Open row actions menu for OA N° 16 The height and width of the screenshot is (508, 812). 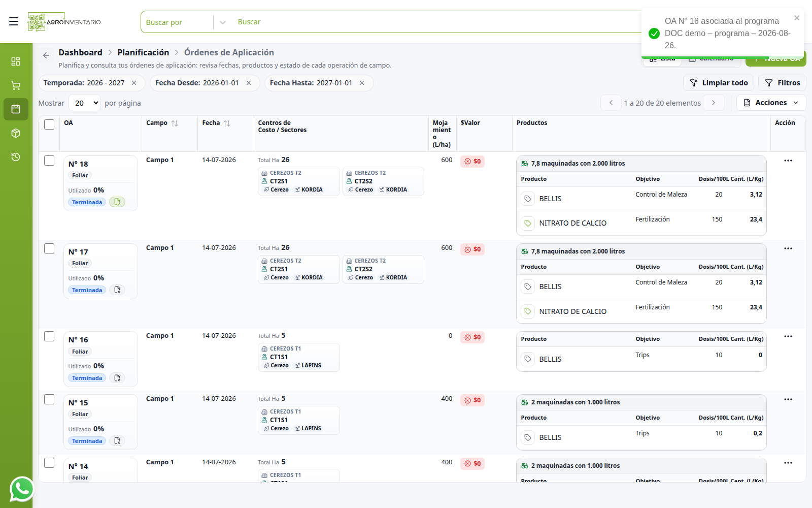tap(788, 336)
